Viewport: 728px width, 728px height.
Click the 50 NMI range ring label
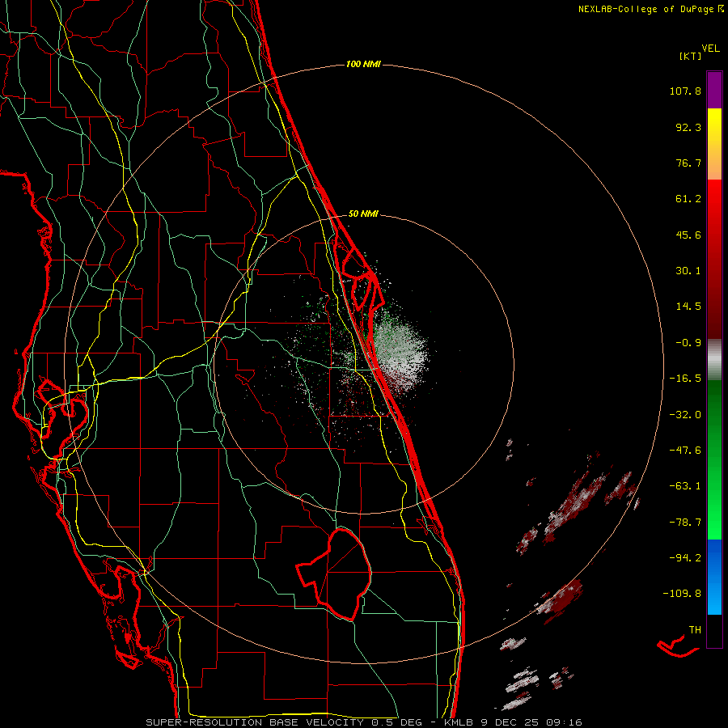363,214
